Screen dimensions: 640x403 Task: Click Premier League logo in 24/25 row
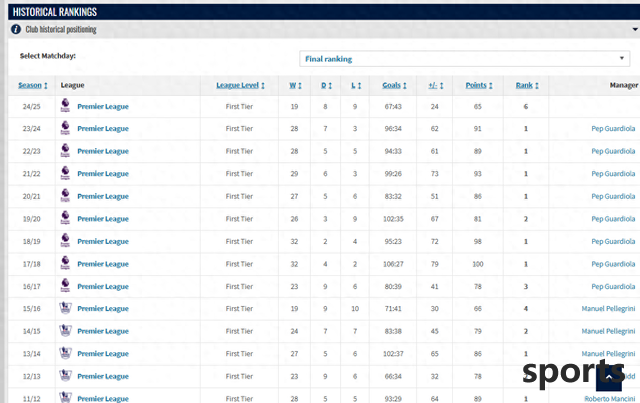65,106
